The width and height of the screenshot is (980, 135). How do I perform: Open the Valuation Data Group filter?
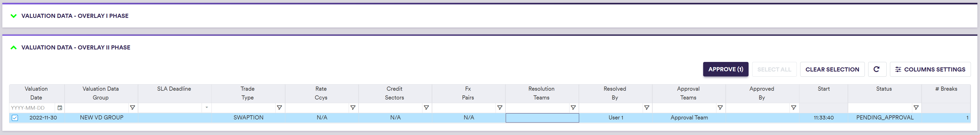(132, 108)
